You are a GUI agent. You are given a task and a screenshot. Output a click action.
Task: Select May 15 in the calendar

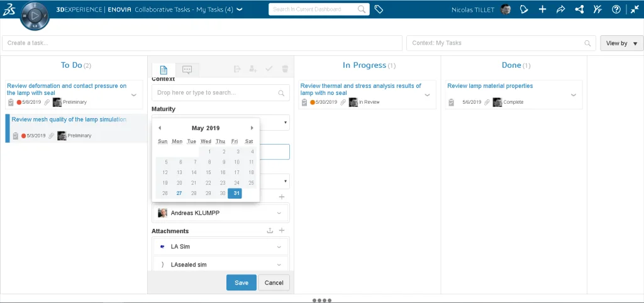tap(208, 172)
